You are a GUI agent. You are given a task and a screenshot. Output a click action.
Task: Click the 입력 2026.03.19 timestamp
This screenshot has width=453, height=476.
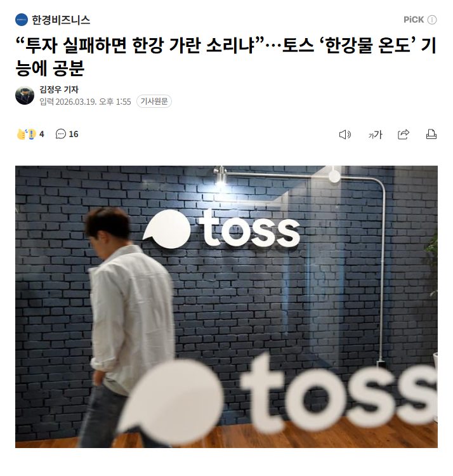[x=85, y=102]
